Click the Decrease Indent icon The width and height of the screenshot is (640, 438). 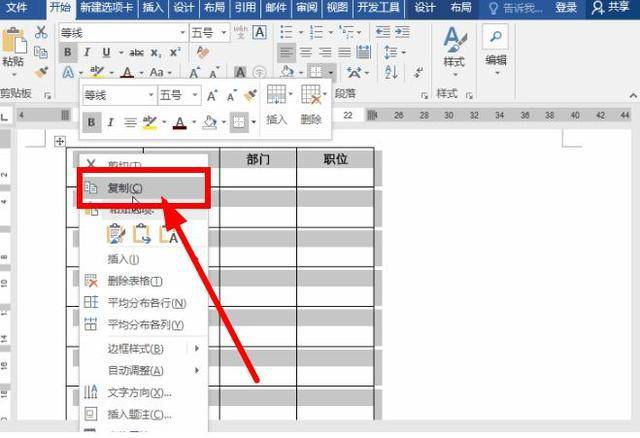(383, 32)
